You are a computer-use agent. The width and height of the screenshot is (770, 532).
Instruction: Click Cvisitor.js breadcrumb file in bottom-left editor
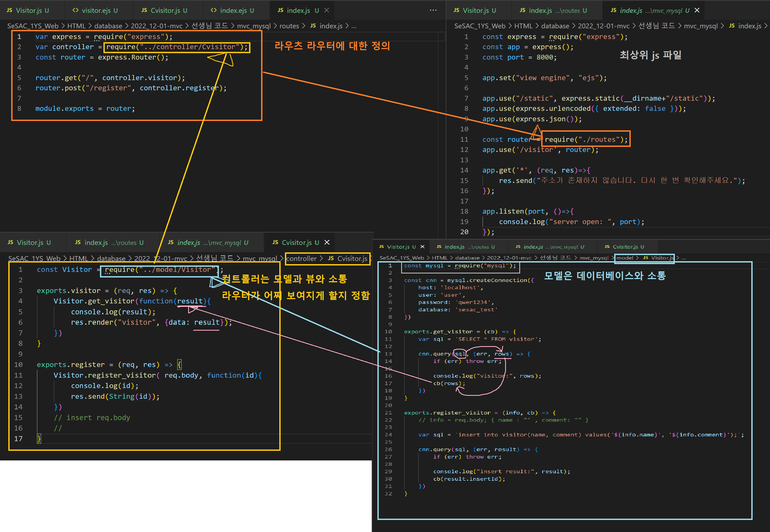pyautogui.click(x=352, y=258)
